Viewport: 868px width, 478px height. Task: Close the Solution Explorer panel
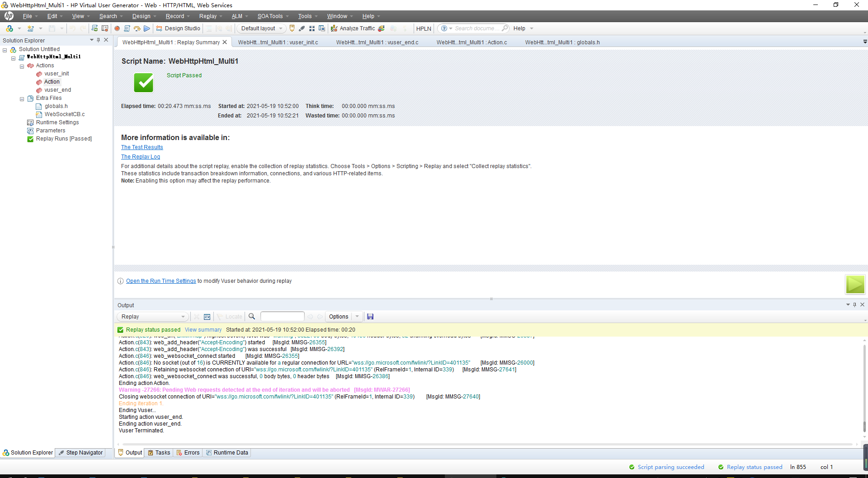(106, 40)
